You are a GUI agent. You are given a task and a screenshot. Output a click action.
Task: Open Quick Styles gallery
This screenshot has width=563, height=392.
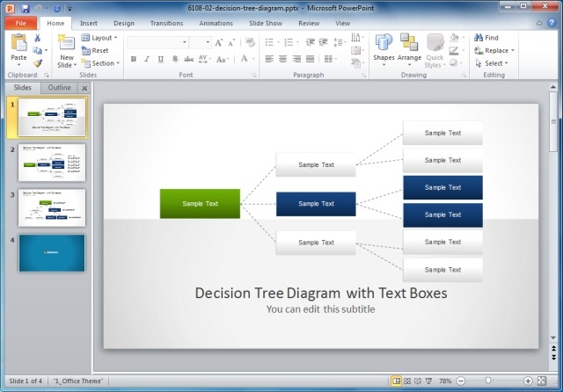pos(435,51)
